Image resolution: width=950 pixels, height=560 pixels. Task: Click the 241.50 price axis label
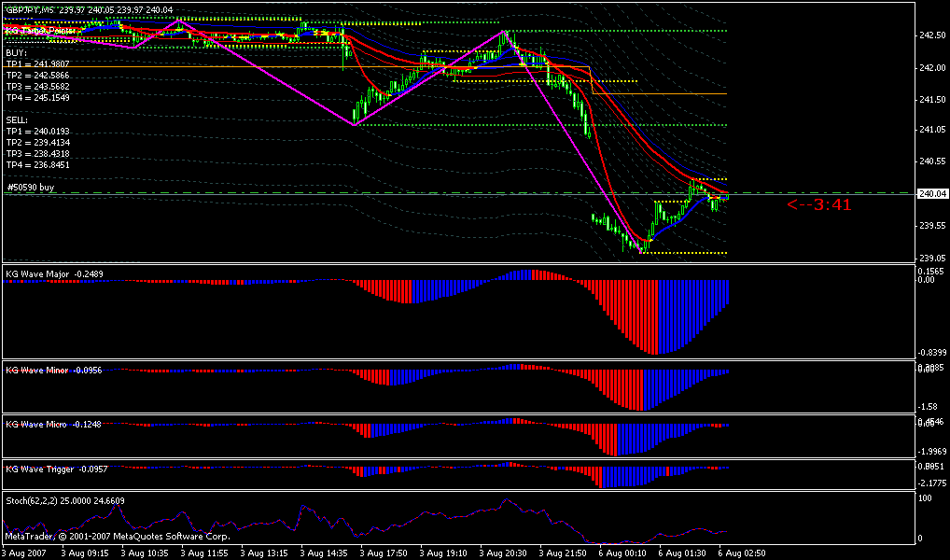coord(932,99)
